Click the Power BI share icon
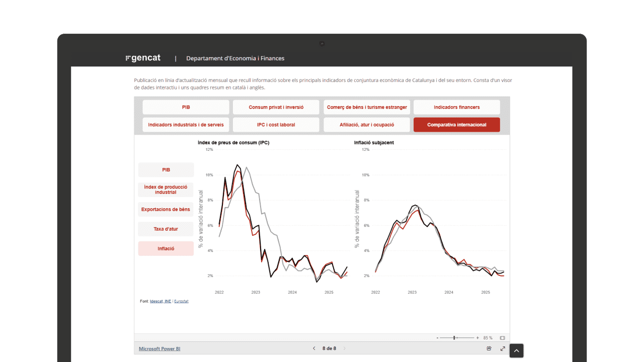 pyautogui.click(x=489, y=348)
